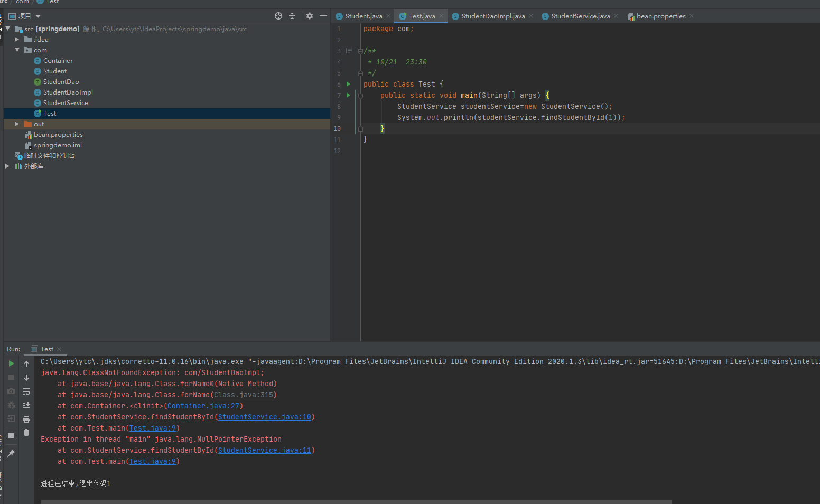820x504 pixels.
Task: Close the bean.properties tab
Action: pyautogui.click(x=692, y=16)
